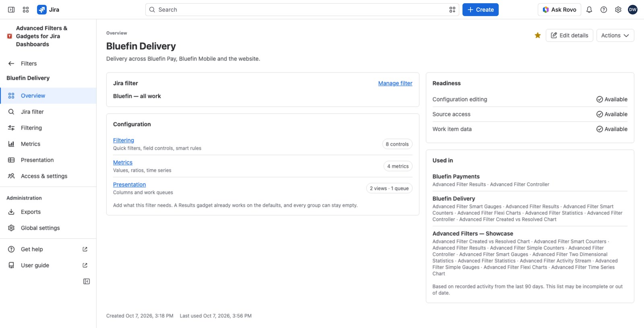The width and height of the screenshot is (644, 328).
Task: Click the Bluefin Payments dashboard name
Action: tap(456, 176)
